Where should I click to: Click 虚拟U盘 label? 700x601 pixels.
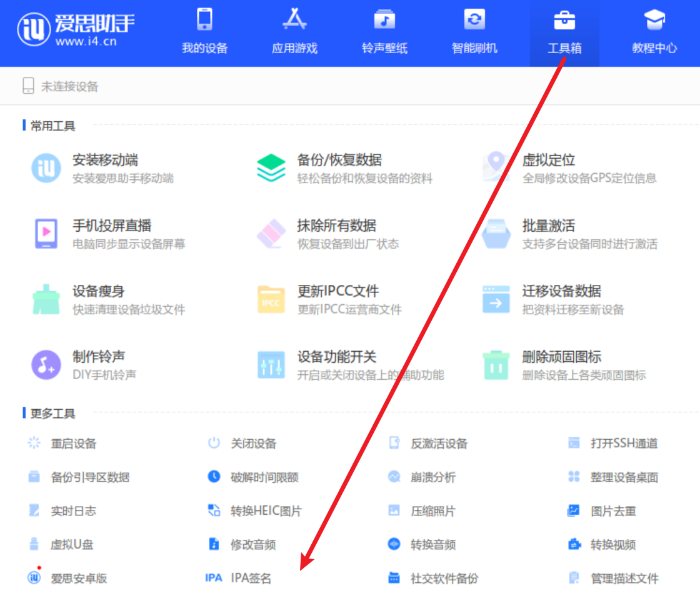(x=72, y=544)
